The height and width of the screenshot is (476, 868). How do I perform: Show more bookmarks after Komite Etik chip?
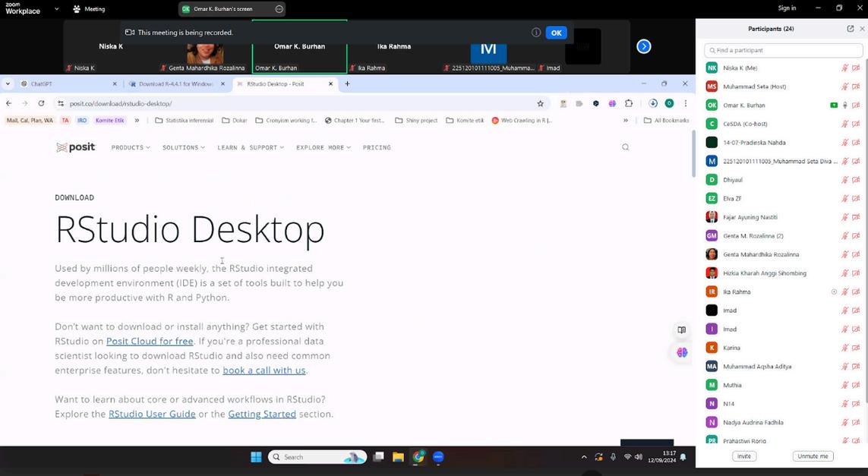(137, 120)
